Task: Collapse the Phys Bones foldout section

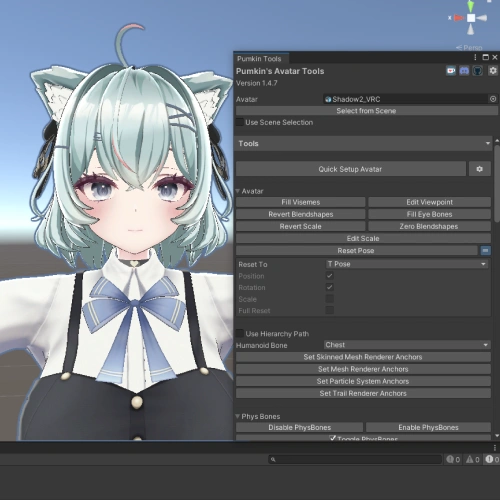Action: (238, 416)
